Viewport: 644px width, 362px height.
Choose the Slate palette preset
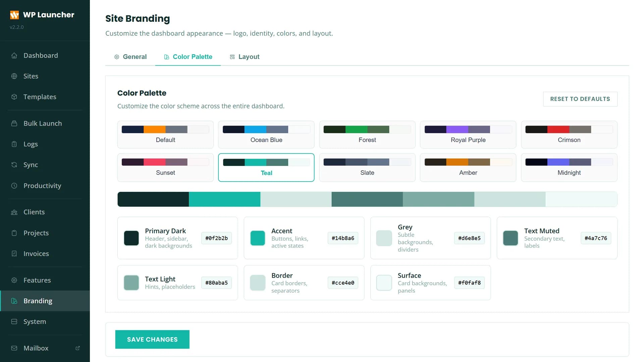367,168
